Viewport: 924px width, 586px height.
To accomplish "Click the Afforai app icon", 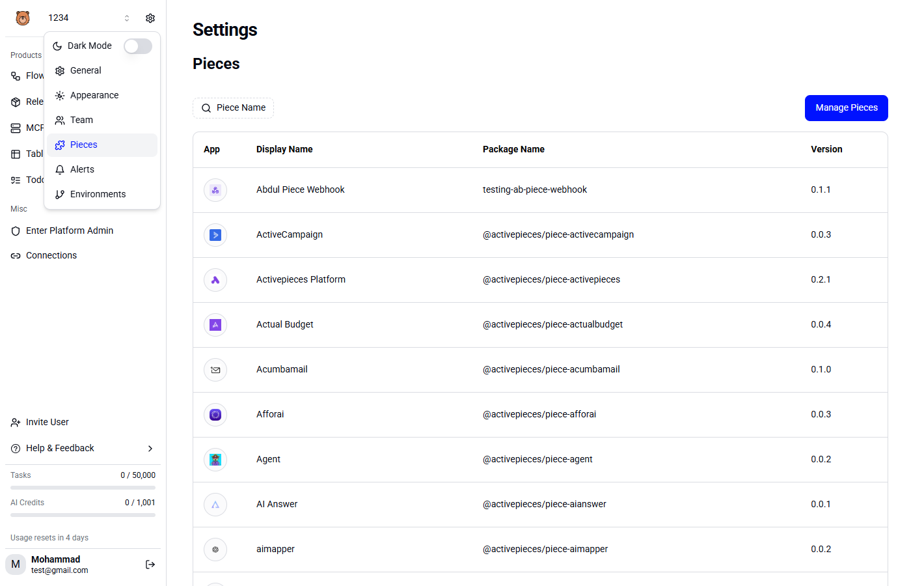I will pyautogui.click(x=215, y=415).
